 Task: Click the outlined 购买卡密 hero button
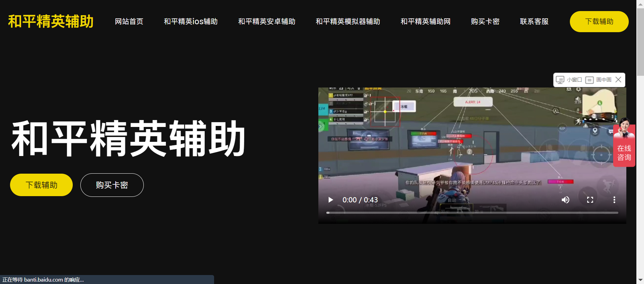point(112,185)
